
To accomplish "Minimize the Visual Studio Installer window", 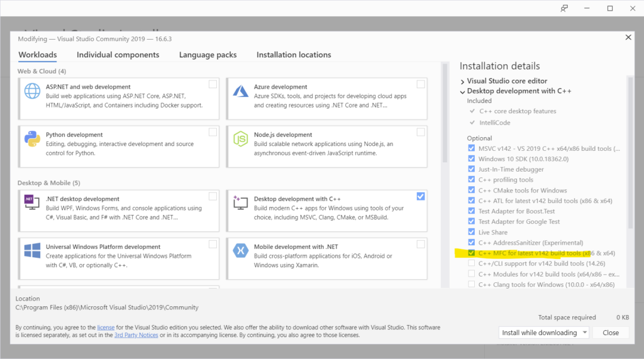I will coord(587,8).
